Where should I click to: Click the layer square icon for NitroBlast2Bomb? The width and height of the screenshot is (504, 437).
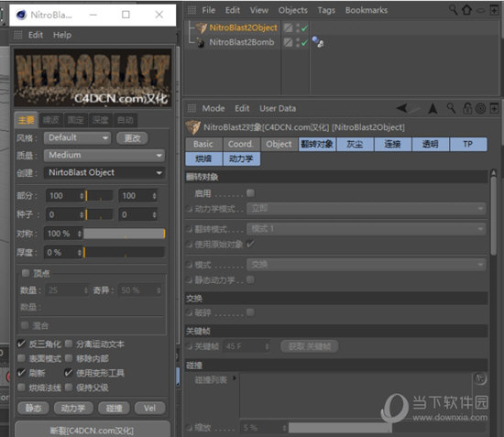(289, 42)
